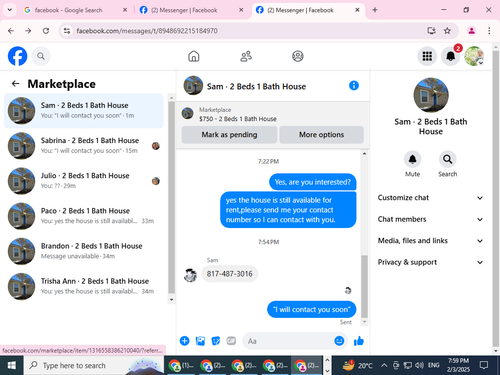This screenshot has height=375, width=500.
Task: Reload the page with the refresh icon
Action: 46,31
